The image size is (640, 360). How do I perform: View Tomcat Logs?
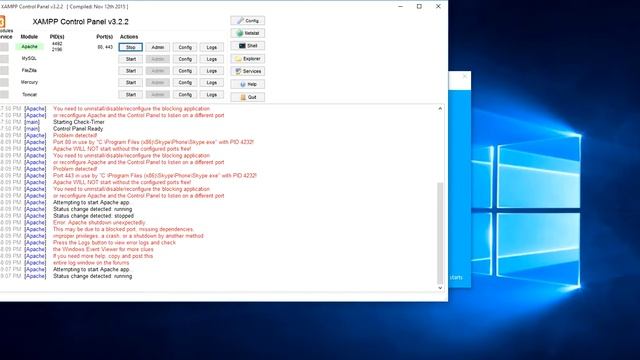click(211, 95)
